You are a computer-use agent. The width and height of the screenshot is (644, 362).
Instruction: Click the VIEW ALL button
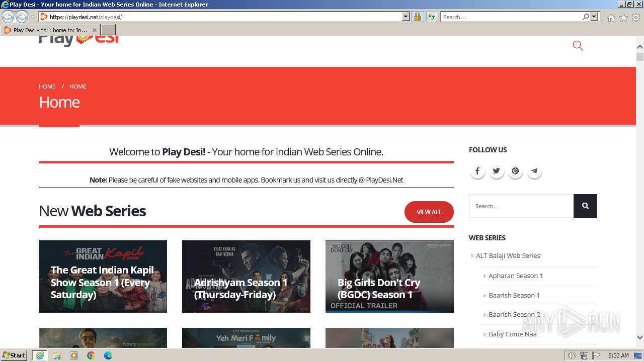(x=429, y=212)
